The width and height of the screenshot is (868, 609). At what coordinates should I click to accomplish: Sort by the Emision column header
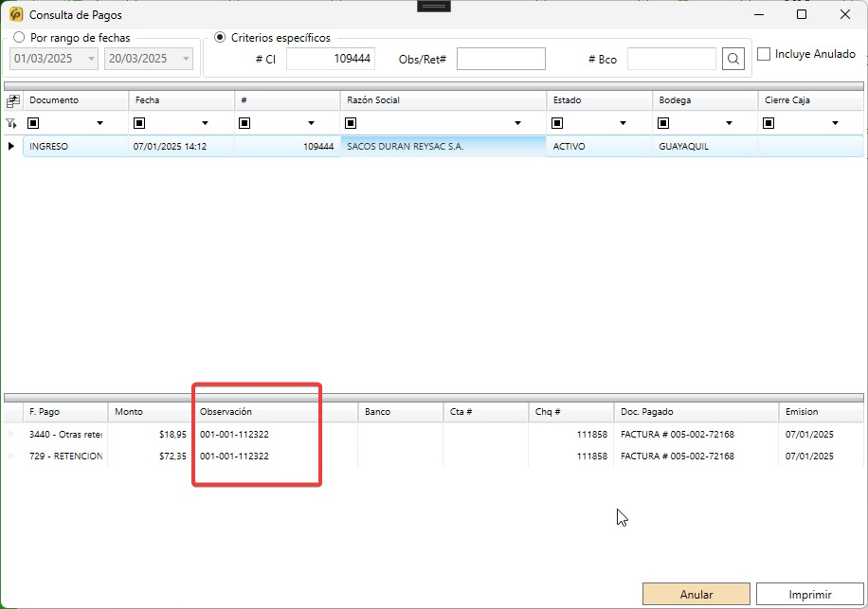[x=821, y=412]
